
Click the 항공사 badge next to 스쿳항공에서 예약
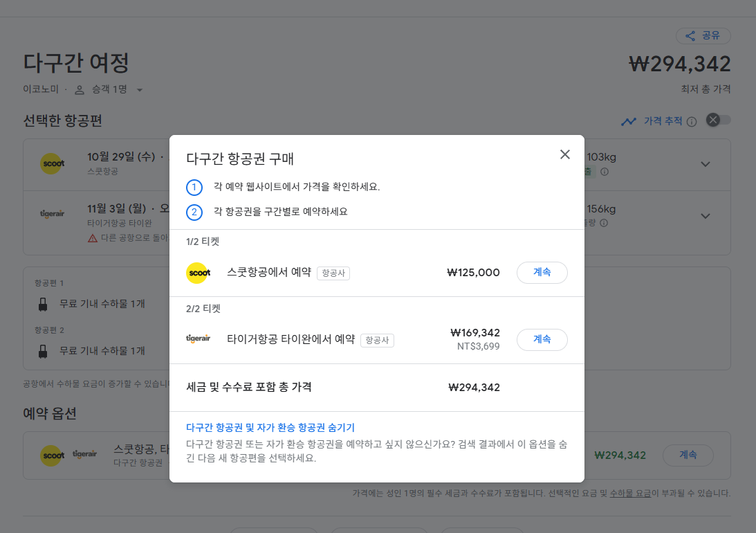click(x=333, y=273)
